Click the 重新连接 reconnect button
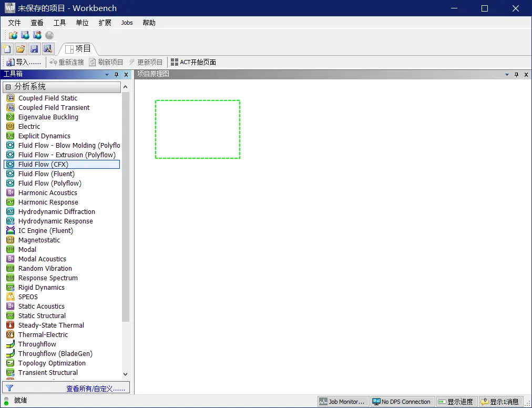 [x=66, y=62]
